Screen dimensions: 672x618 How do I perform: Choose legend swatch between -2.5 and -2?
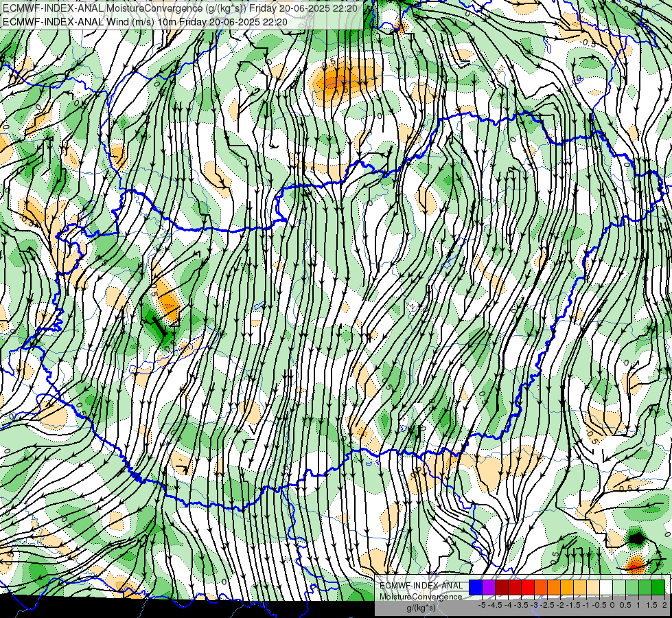554,588
